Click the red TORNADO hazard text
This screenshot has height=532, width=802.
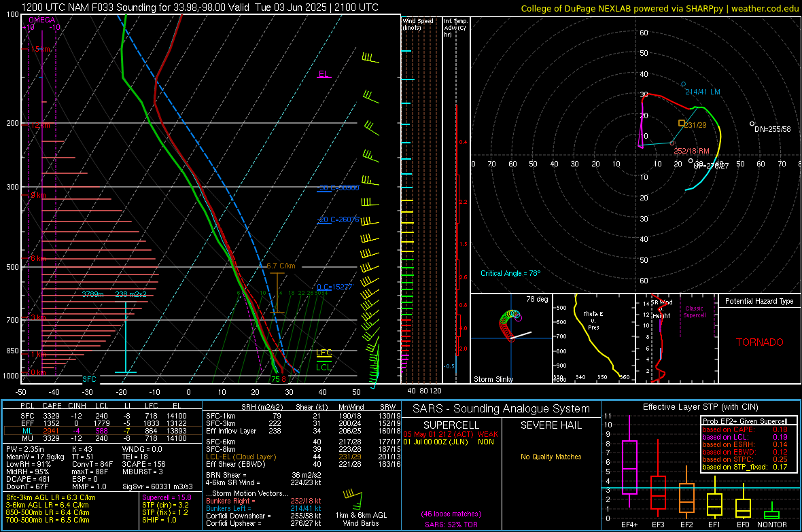coord(760,342)
